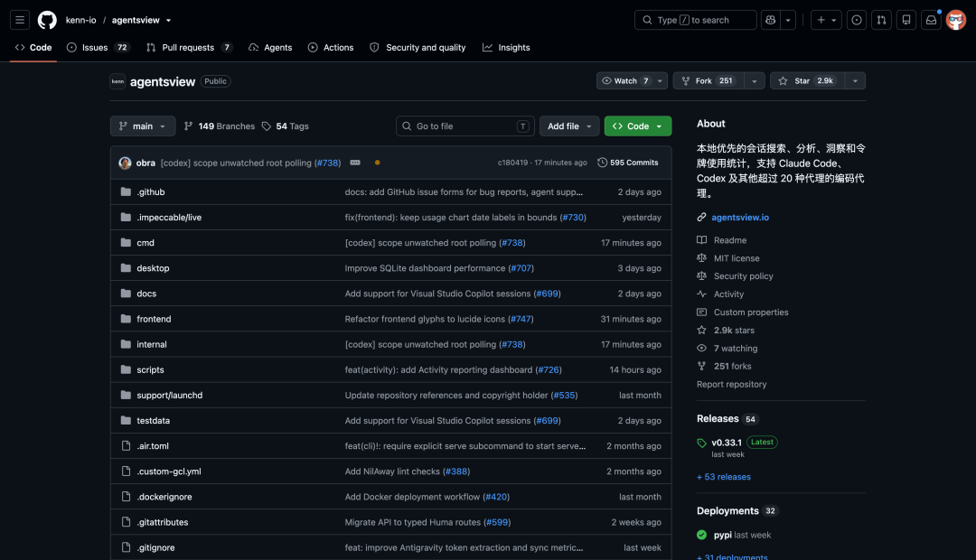Go to GitHub home via Octocat logo
The width and height of the screenshot is (976, 560).
47,20
